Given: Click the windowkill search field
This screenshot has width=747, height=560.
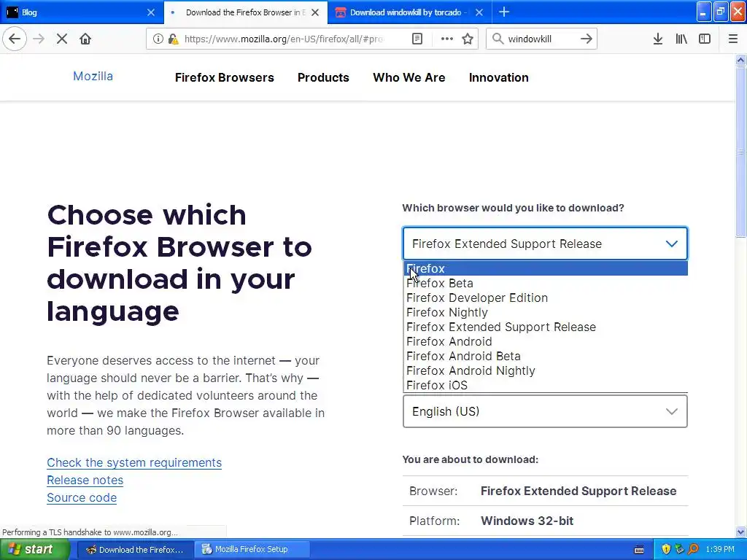Looking at the screenshot, I should coord(541,39).
